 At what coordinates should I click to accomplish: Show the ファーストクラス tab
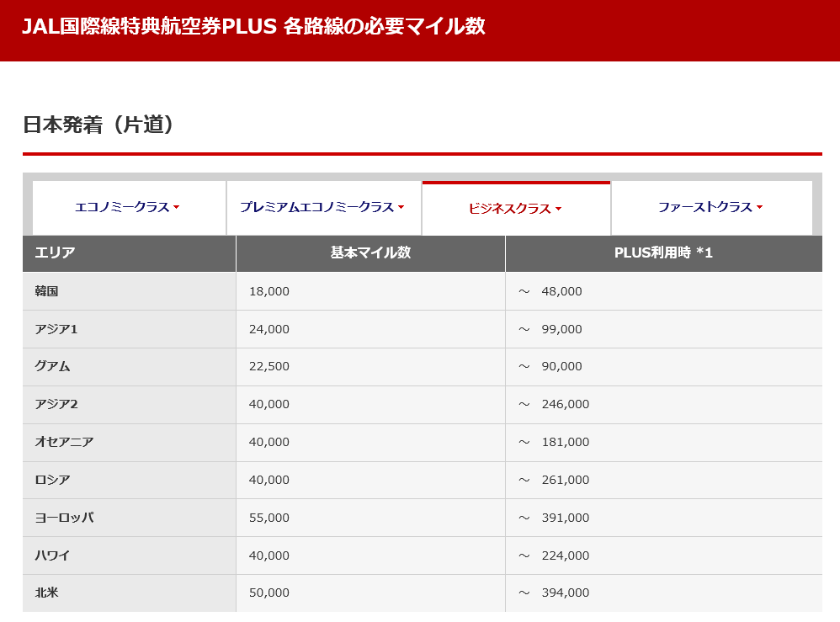[711, 207]
